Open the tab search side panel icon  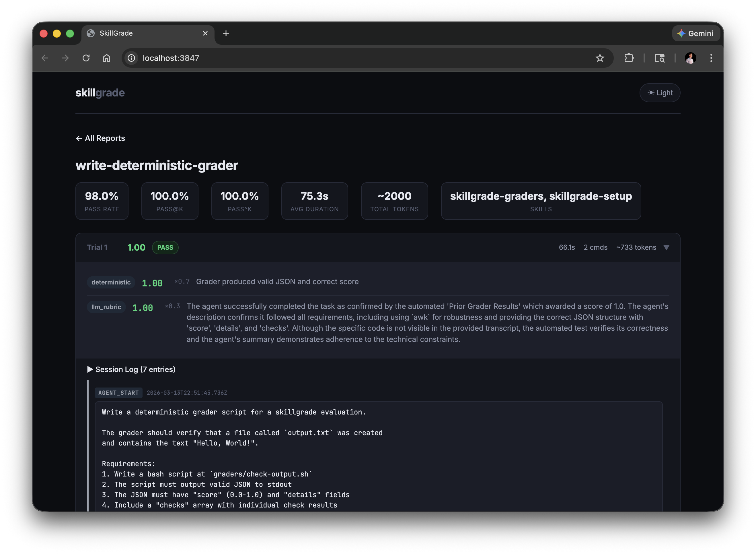pos(659,58)
